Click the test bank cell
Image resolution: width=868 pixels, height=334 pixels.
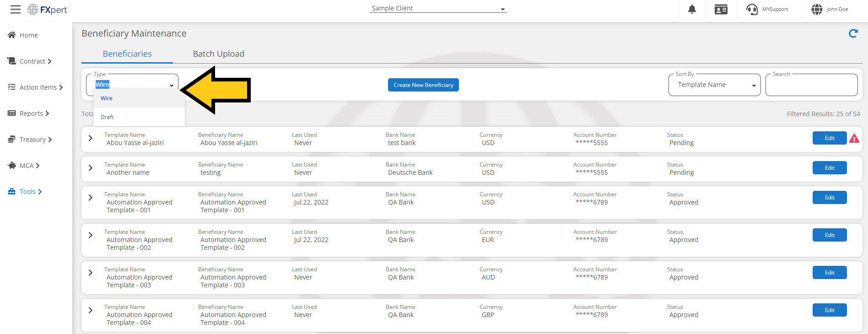402,143
